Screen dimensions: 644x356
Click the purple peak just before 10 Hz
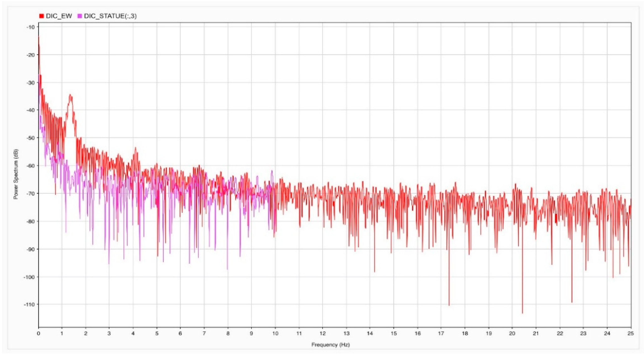(272, 171)
